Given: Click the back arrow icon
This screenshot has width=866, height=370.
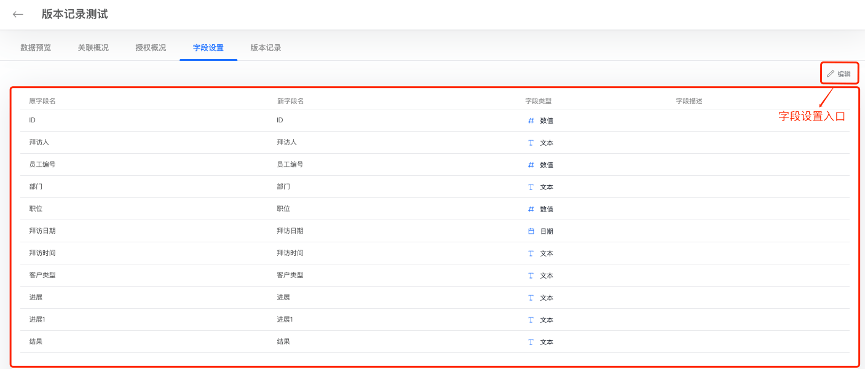Looking at the screenshot, I should (18, 14).
